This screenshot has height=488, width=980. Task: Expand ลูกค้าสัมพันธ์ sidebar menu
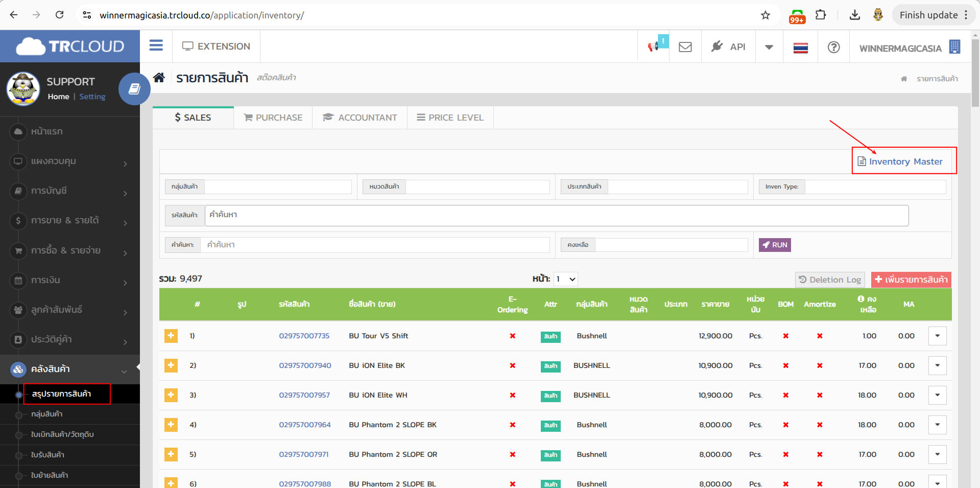(x=70, y=310)
